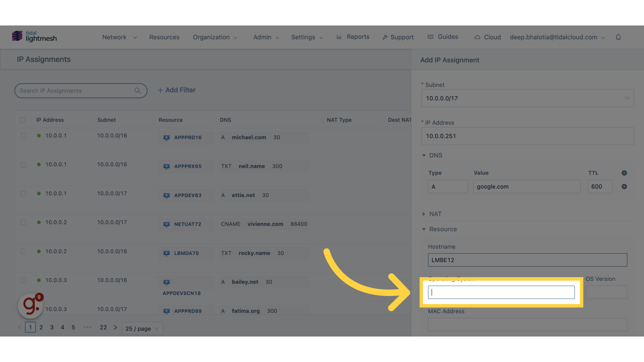Open the APPPRD16 resource link
The image size is (644, 362).
188,137
